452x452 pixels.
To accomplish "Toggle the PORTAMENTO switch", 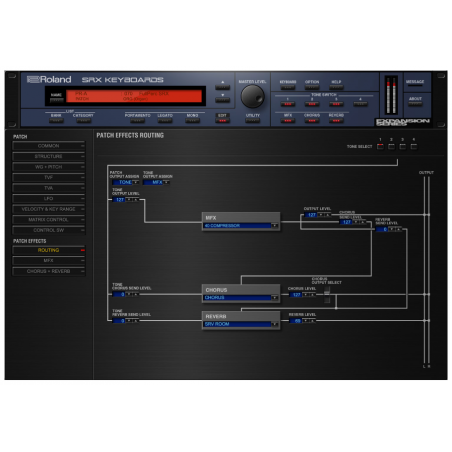I will pyautogui.click(x=137, y=121).
